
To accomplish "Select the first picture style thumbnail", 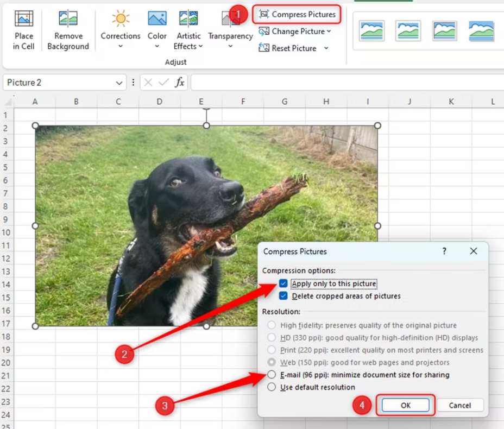I will coord(371,31).
